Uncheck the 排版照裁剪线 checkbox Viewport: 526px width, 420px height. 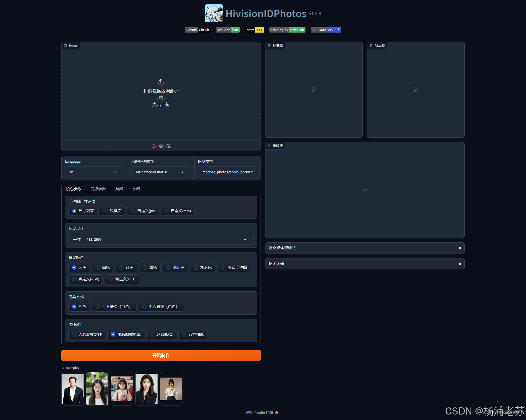tap(113, 334)
